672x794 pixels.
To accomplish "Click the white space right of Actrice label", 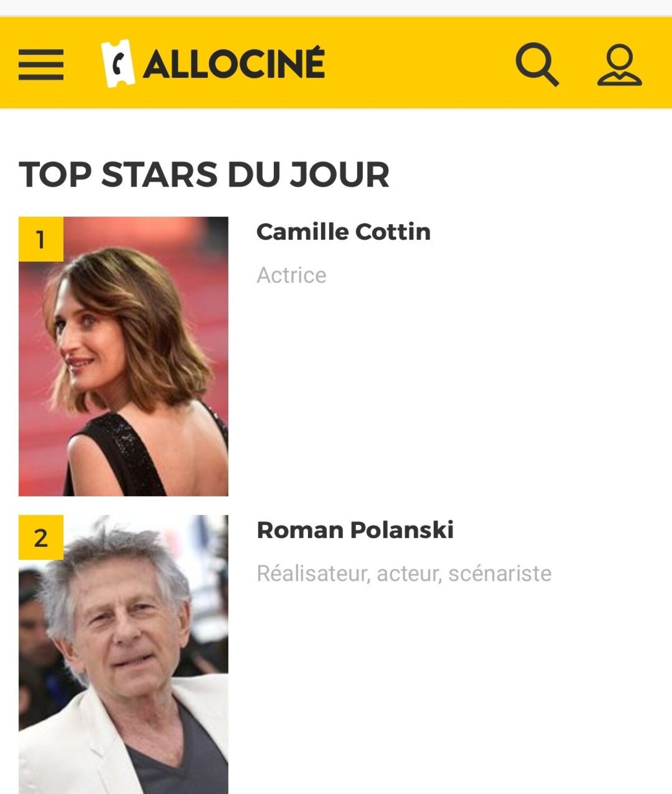I will pyautogui.click(x=476, y=275).
